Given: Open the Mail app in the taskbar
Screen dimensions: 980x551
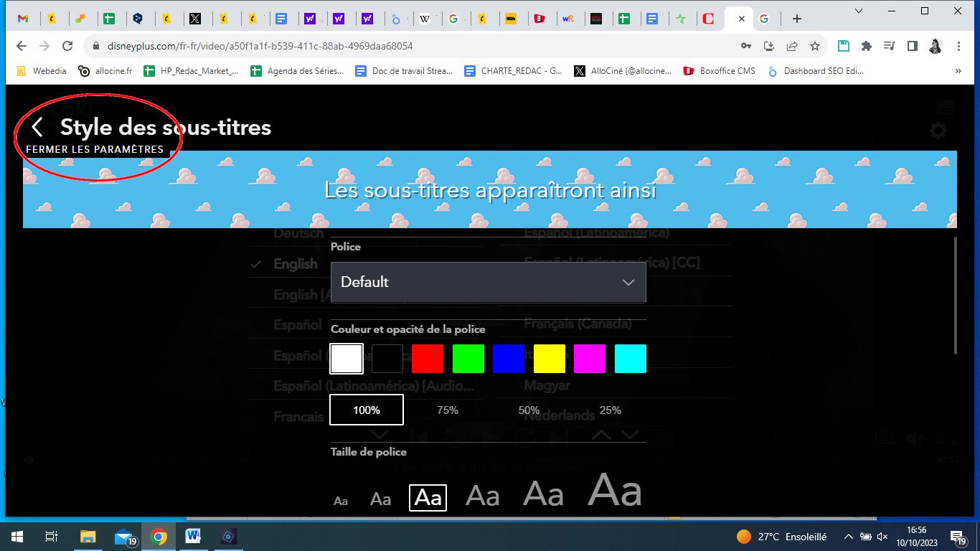Looking at the screenshot, I should coord(125,536).
